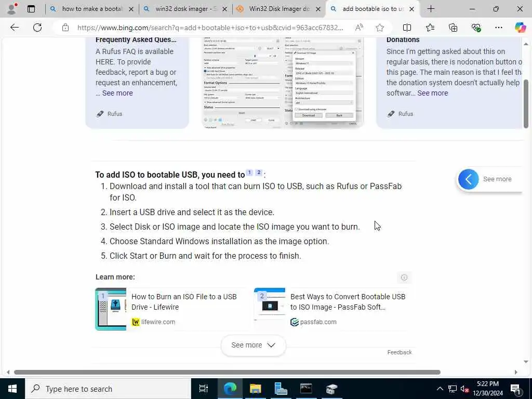Open the disk imager taskbar icon
The width and height of the screenshot is (532, 399).
click(331, 389)
